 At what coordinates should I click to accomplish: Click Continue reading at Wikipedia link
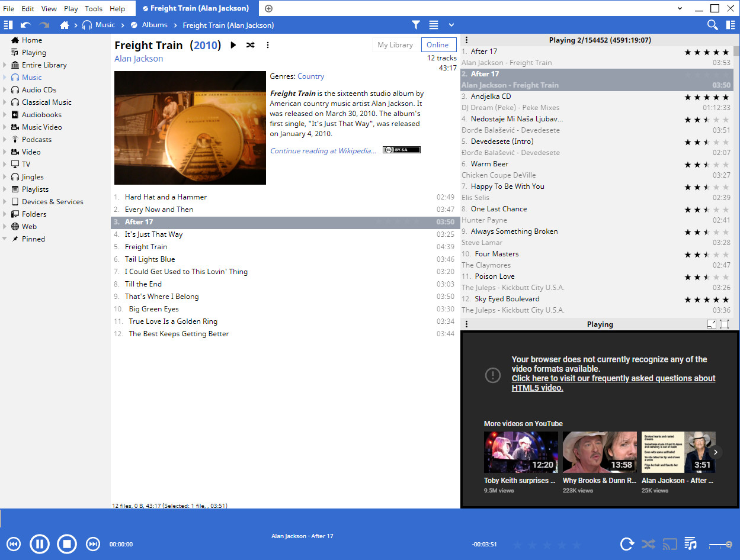pos(323,151)
